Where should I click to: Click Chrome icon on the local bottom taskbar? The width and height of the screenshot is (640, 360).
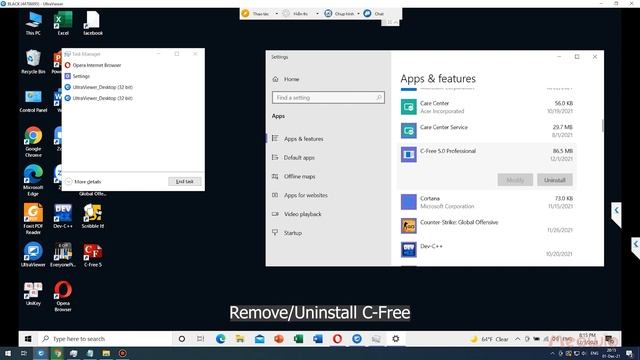pos(58,353)
